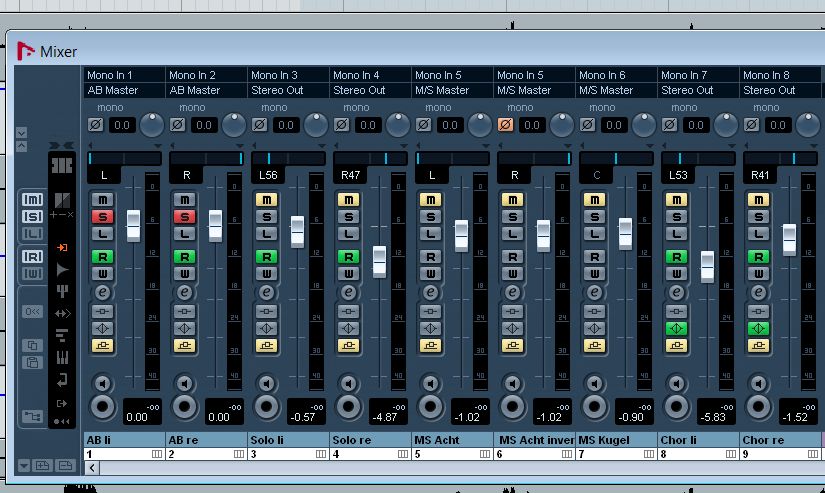Click the global Solo all button
Screen dimensions: 825x493
[32, 216]
